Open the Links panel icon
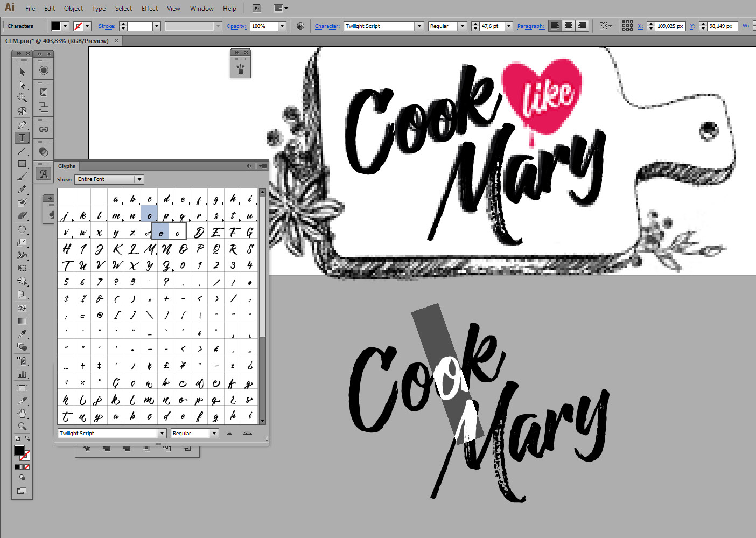756x538 pixels. [x=44, y=129]
